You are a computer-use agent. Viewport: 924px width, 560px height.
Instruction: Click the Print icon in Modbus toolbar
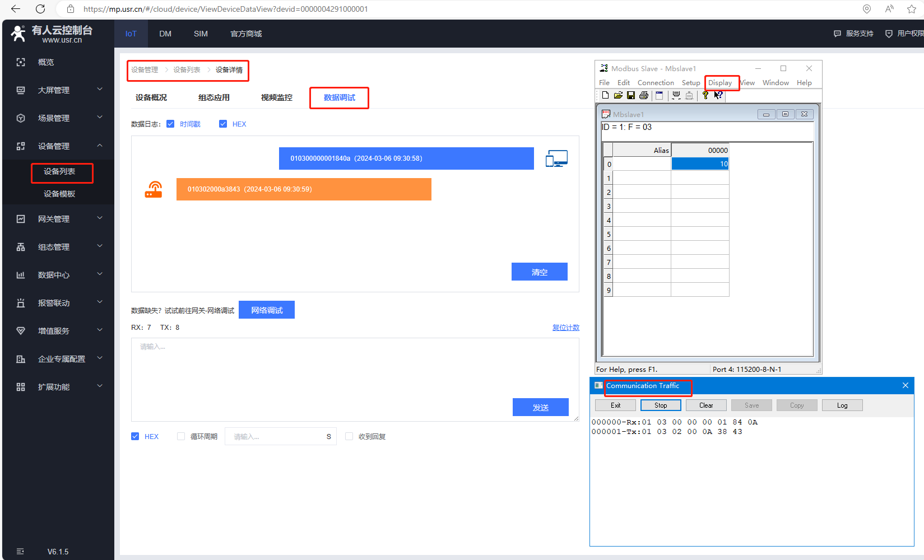(644, 95)
